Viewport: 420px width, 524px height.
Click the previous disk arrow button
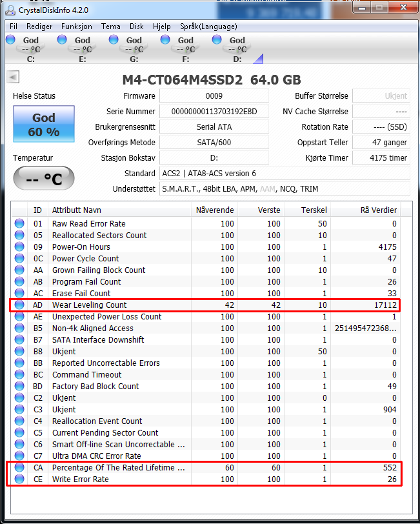pyautogui.click(x=13, y=77)
